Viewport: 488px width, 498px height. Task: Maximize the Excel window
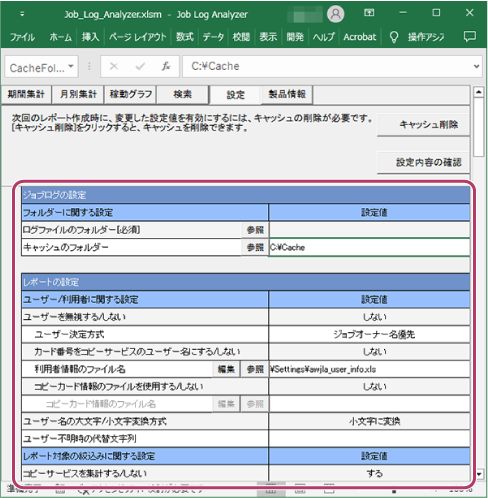click(436, 13)
